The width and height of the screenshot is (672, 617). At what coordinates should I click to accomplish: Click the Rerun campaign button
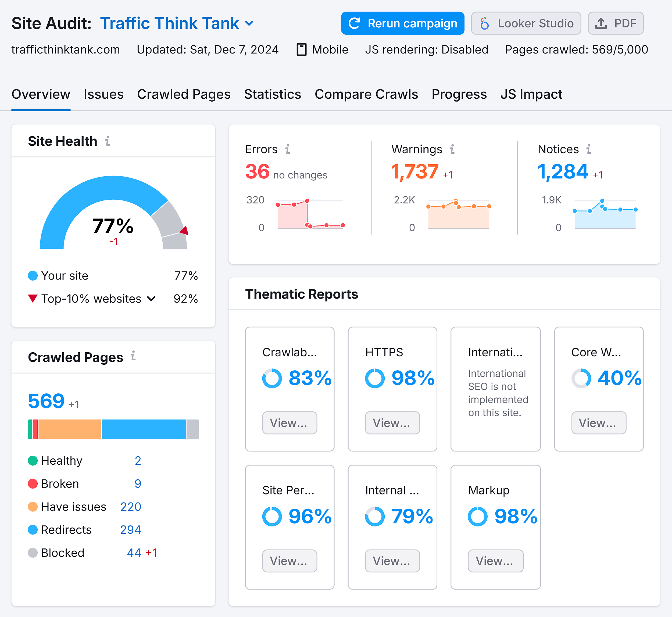pos(402,23)
